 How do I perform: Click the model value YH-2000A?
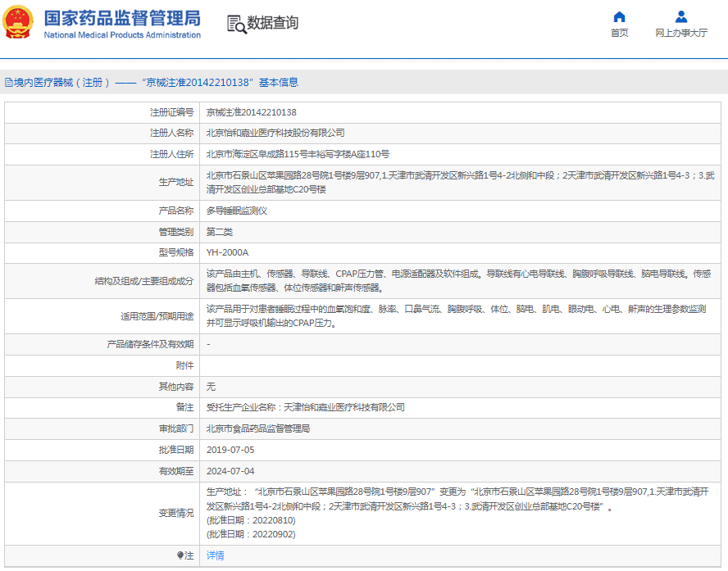[x=227, y=252]
